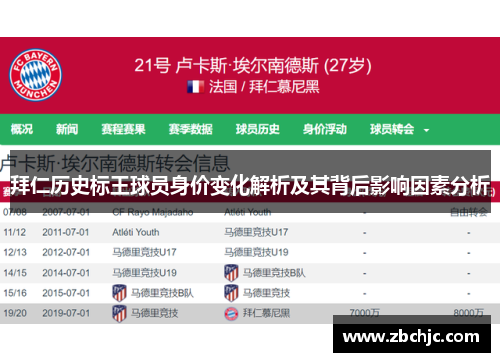Click 拜仁慕尼黑 text in 19/20 row

click(x=266, y=313)
